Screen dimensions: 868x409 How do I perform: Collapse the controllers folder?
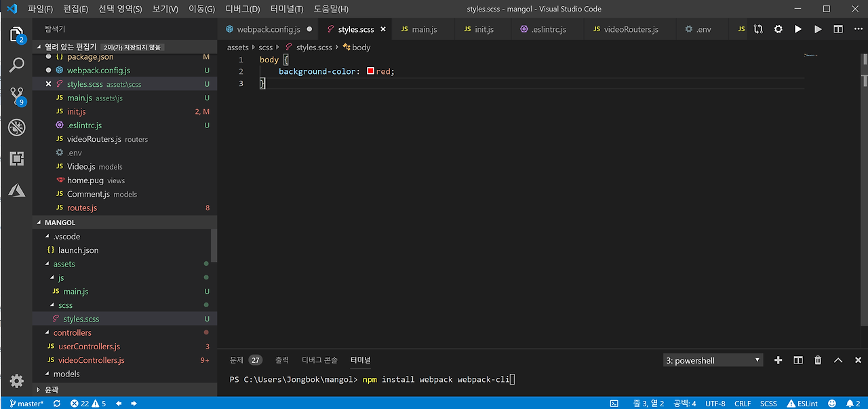[47, 333]
